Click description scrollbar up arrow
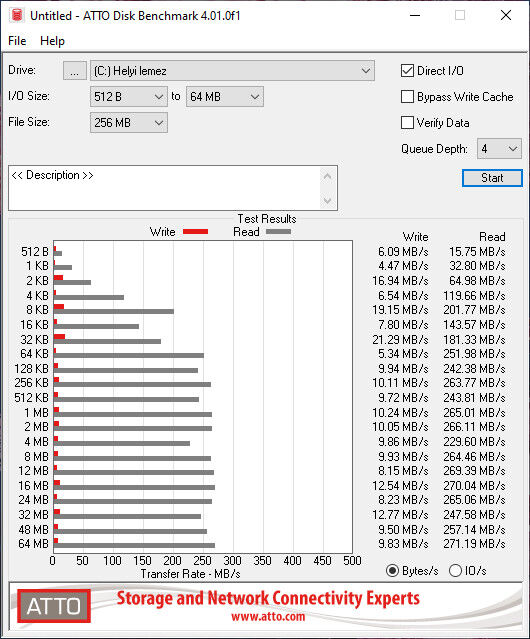 [328, 176]
